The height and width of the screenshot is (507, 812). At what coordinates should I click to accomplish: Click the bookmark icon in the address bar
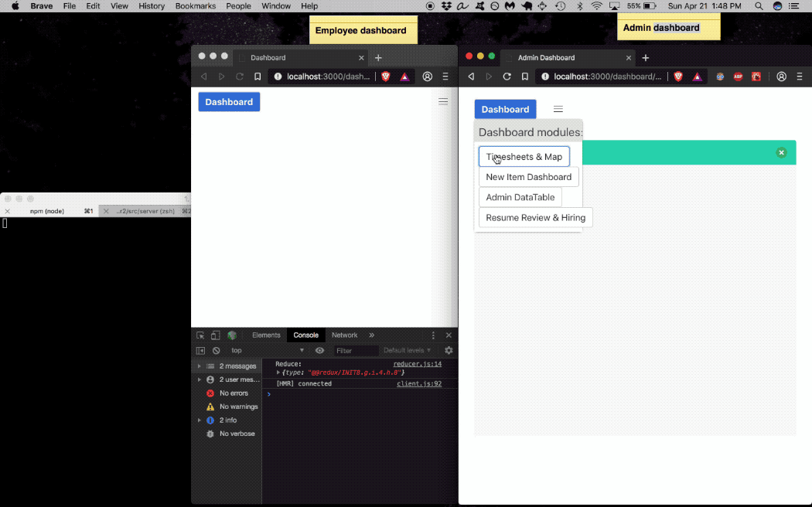(x=525, y=77)
